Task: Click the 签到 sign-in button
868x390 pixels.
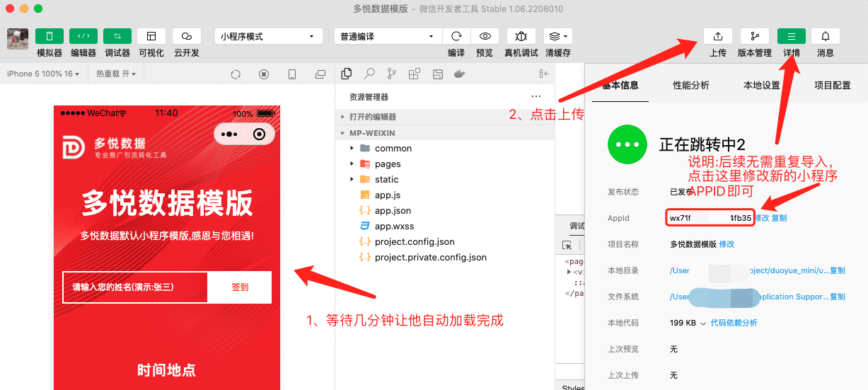Action: (x=240, y=287)
